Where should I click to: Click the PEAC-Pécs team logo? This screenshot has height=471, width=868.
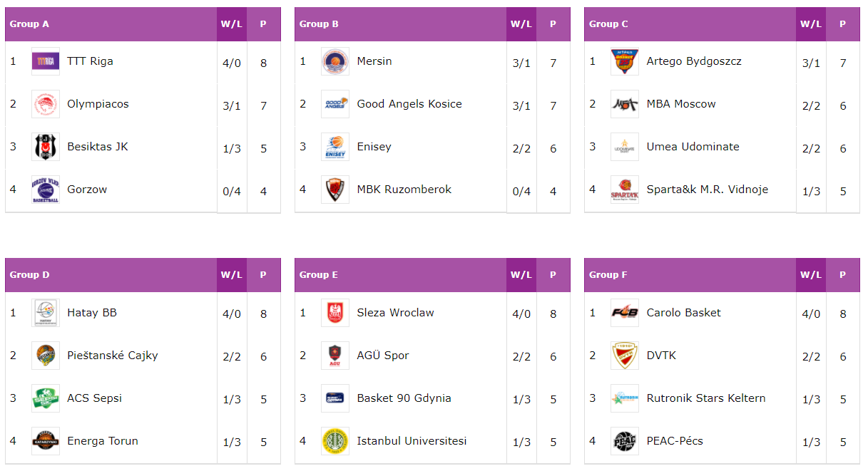point(625,441)
